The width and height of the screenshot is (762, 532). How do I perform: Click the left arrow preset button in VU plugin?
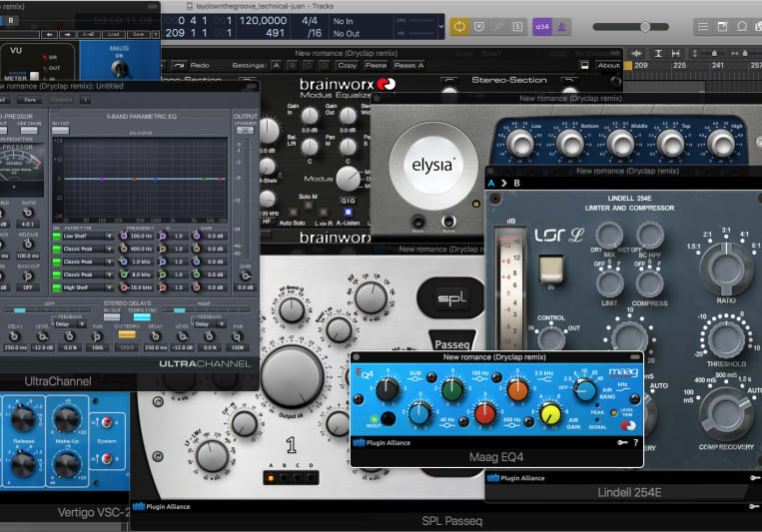49,35
